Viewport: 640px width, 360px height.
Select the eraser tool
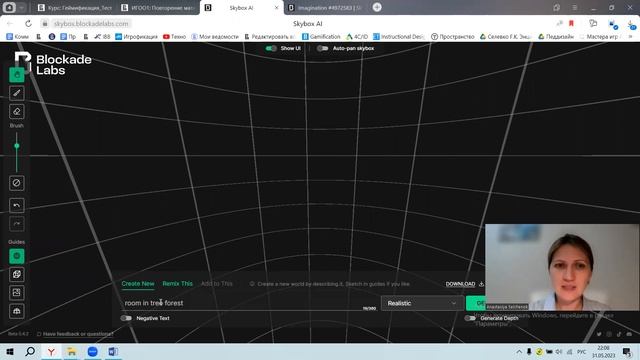click(x=17, y=111)
